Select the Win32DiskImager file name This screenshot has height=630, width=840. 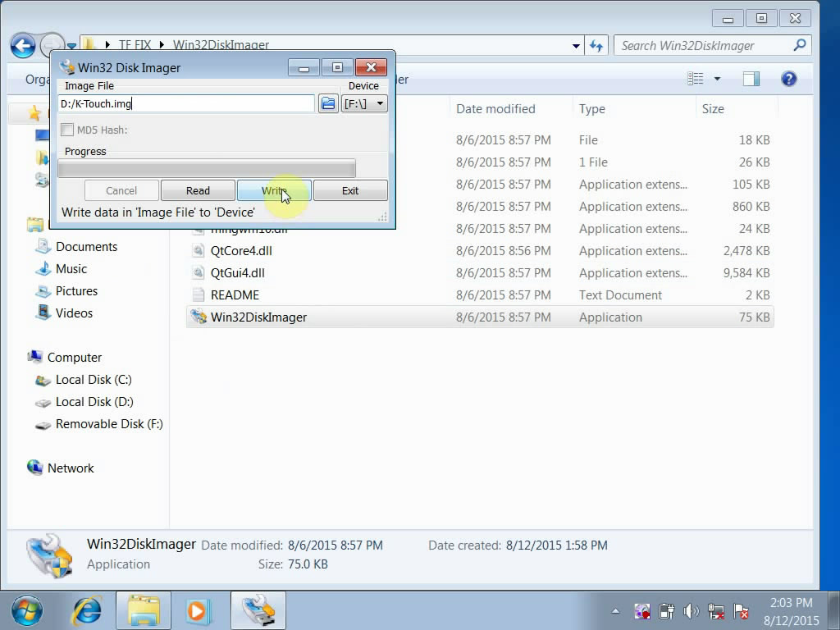pos(258,317)
